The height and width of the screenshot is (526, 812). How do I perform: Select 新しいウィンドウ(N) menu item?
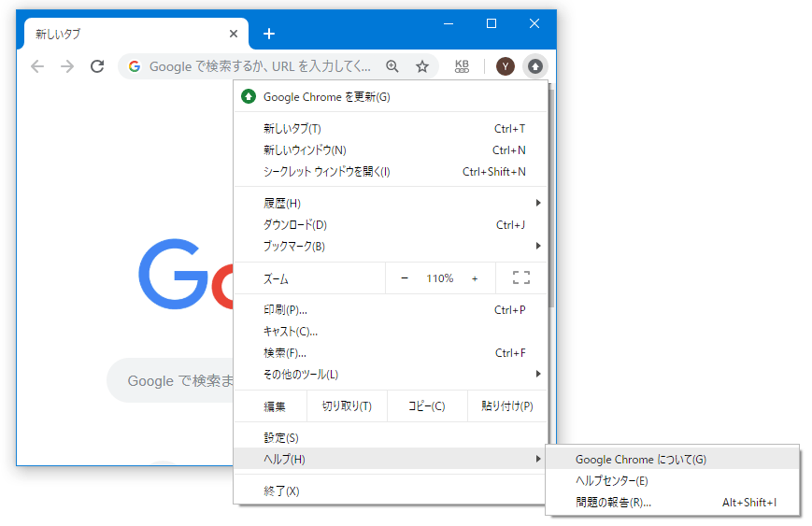tap(391, 150)
